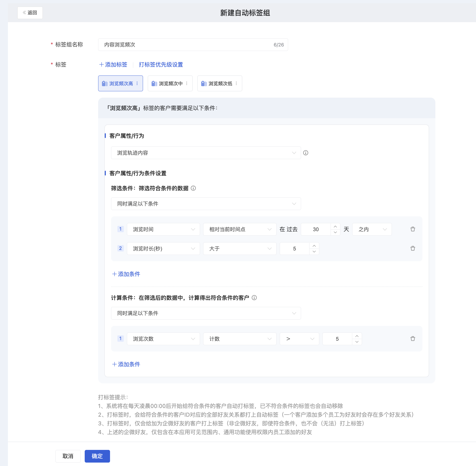Open the 浏览次数 field dropdown
The height and width of the screenshot is (466, 476).
[x=163, y=339]
